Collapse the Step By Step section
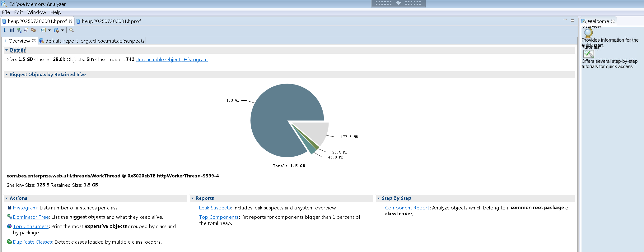The height and width of the screenshot is (252, 644). pos(378,198)
